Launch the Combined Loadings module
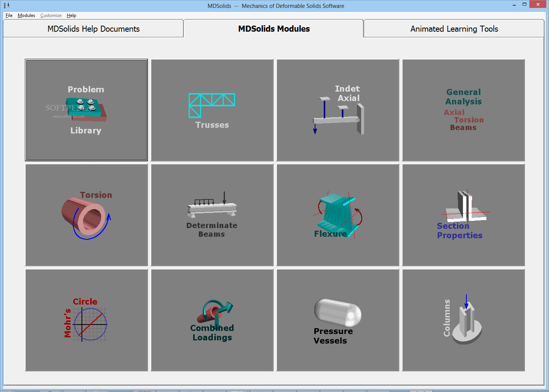The image size is (549, 392). [x=212, y=320]
